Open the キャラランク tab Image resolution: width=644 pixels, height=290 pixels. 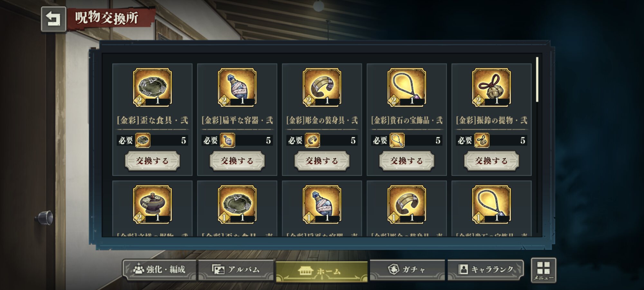click(x=486, y=270)
